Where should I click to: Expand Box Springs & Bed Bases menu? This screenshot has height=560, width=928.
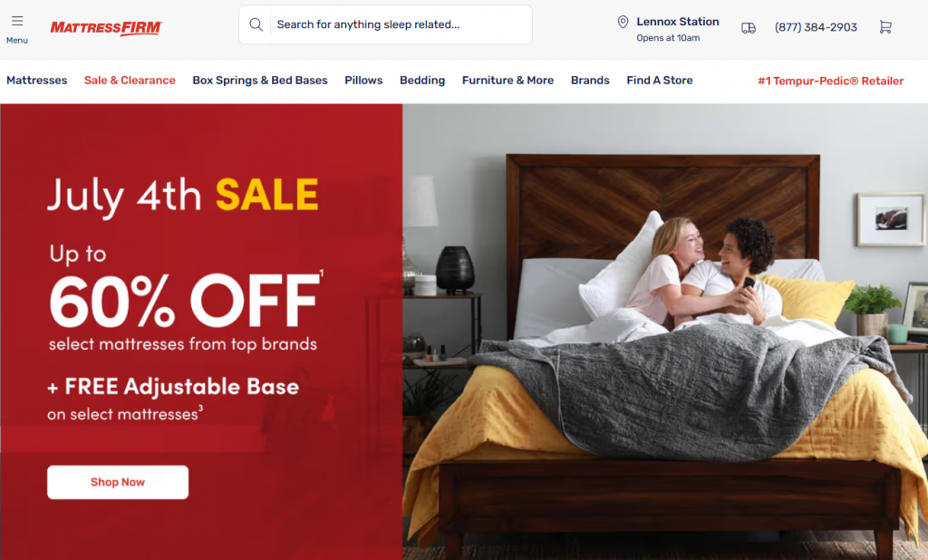(260, 81)
